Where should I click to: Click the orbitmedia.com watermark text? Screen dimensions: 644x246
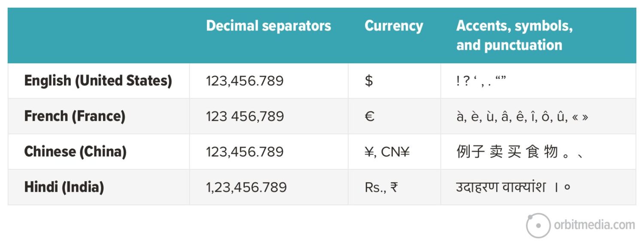pos(594,225)
